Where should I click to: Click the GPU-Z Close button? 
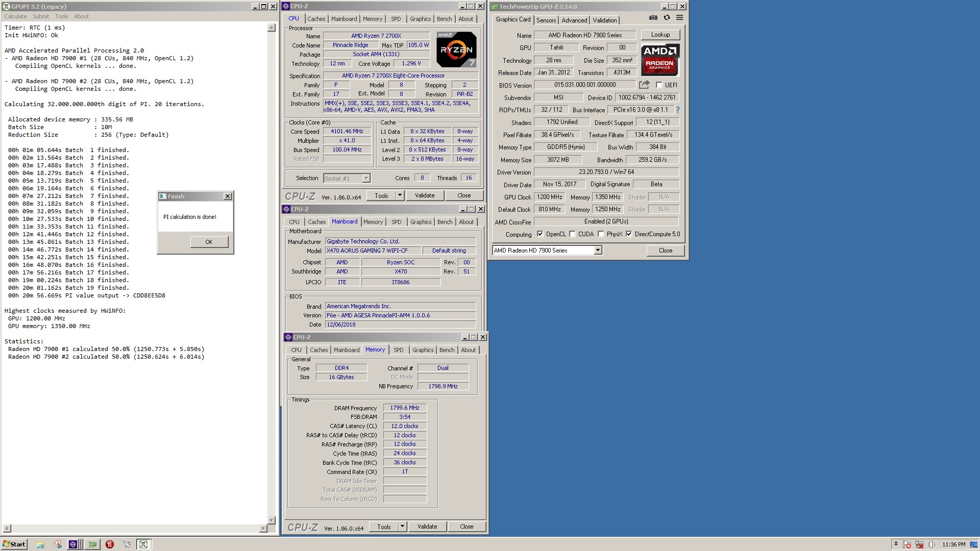point(666,251)
